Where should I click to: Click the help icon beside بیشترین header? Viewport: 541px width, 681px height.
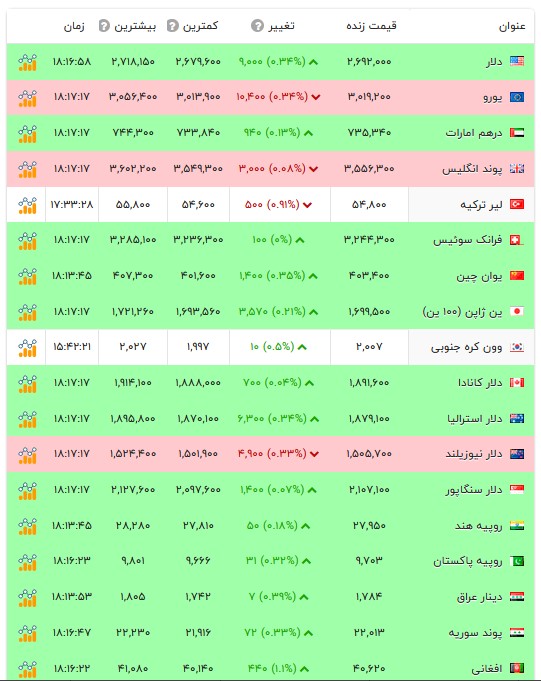click(104, 26)
